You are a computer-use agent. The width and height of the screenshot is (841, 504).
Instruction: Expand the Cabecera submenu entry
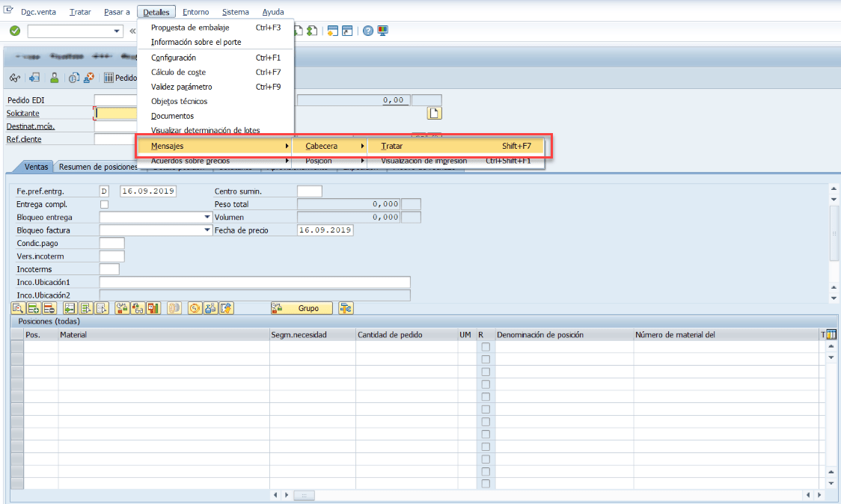[x=329, y=146]
